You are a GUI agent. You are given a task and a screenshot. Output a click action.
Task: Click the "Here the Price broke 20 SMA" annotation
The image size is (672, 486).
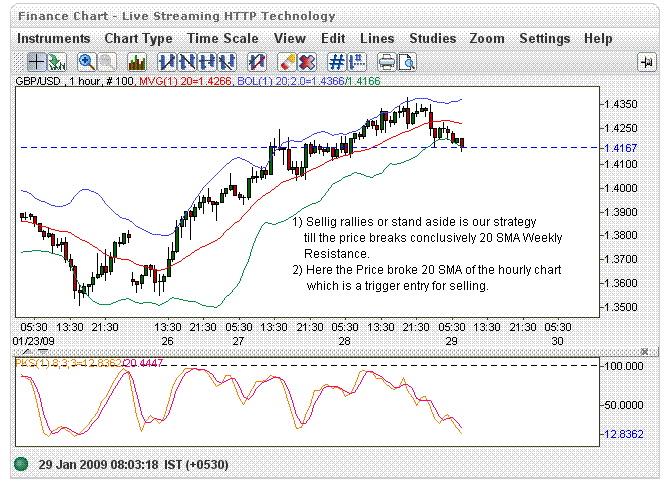click(427, 270)
